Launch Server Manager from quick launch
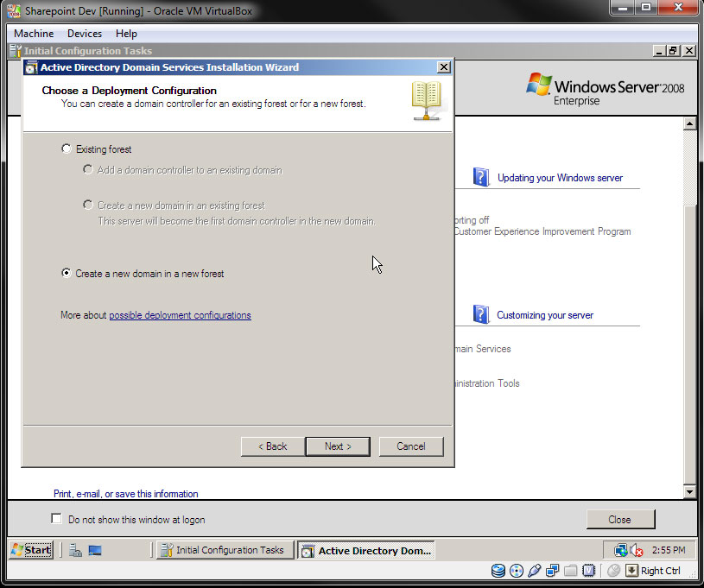Viewport: 704px width, 588px height. tap(75, 550)
